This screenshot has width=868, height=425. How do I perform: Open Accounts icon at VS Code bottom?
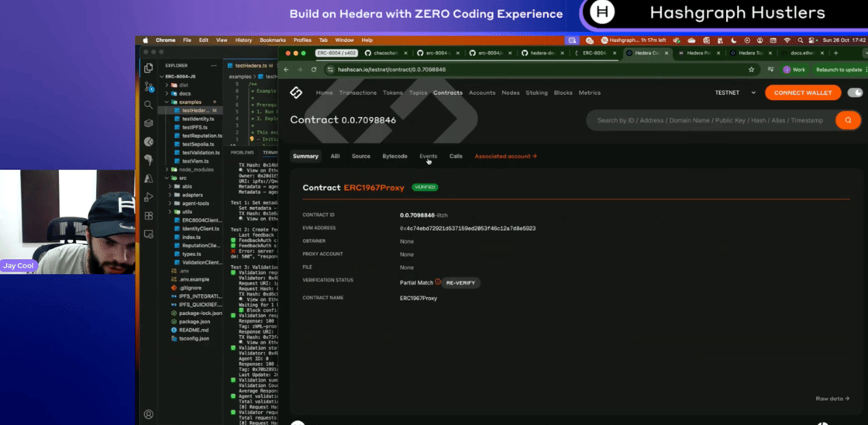tap(148, 414)
